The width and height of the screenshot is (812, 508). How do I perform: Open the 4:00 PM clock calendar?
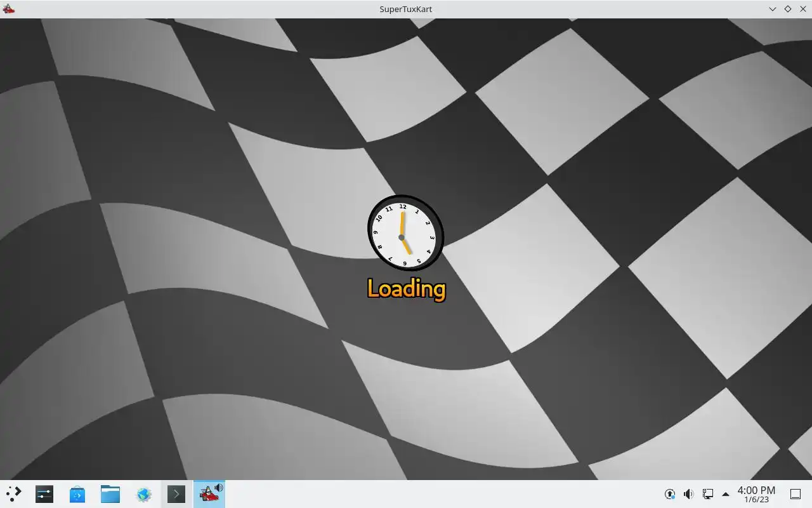[x=756, y=494]
